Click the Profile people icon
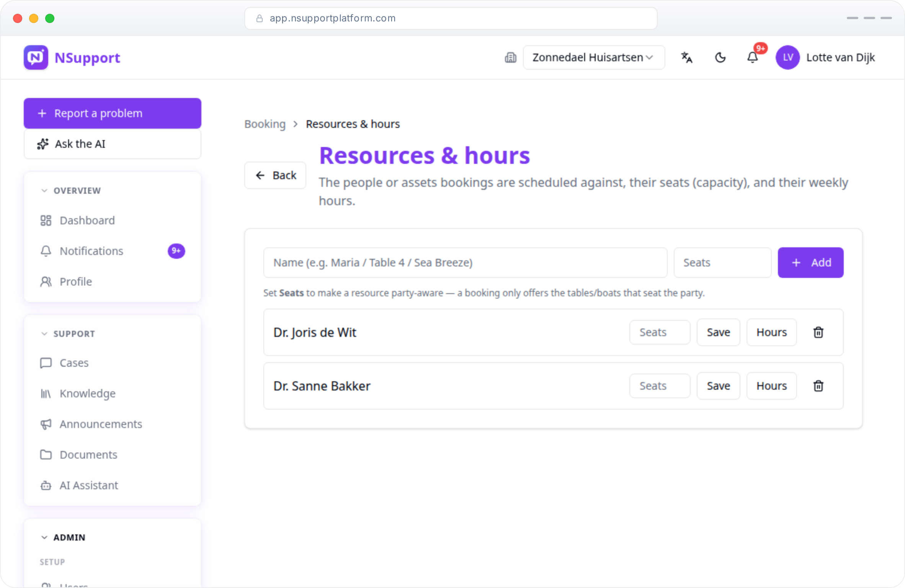905x588 pixels. pyautogui.click(x=46, y=282)
